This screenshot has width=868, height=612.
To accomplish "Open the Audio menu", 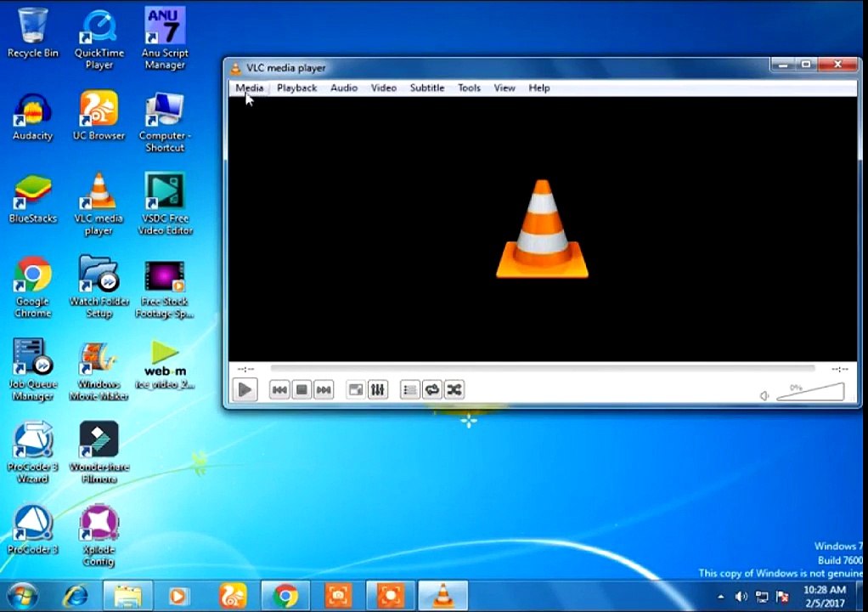I will [x=344, y=88].
